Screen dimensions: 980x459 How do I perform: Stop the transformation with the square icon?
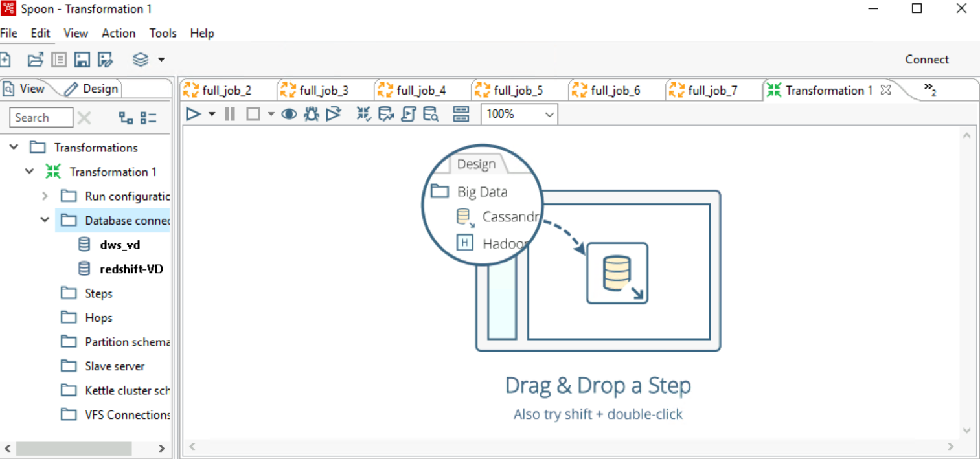click(253, 115)
